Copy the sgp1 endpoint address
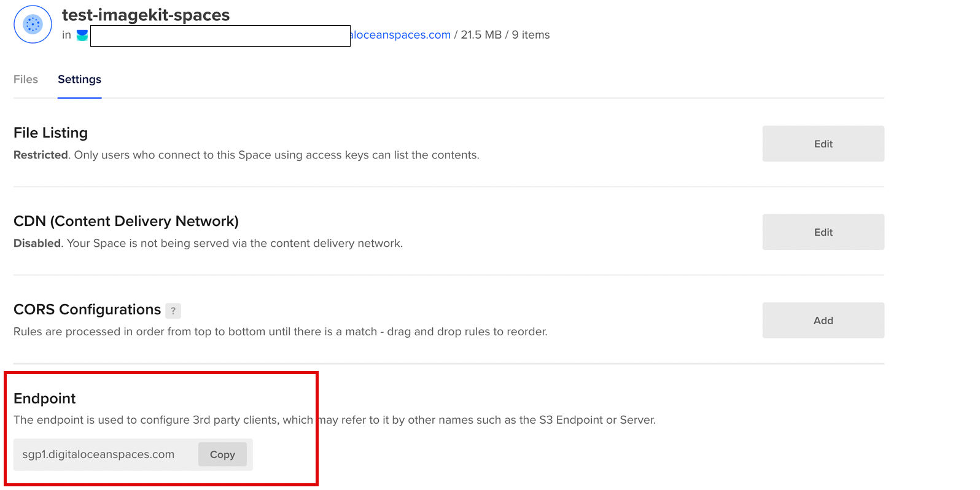The height and width of the screenshot is (490, 980). [222, 454]
